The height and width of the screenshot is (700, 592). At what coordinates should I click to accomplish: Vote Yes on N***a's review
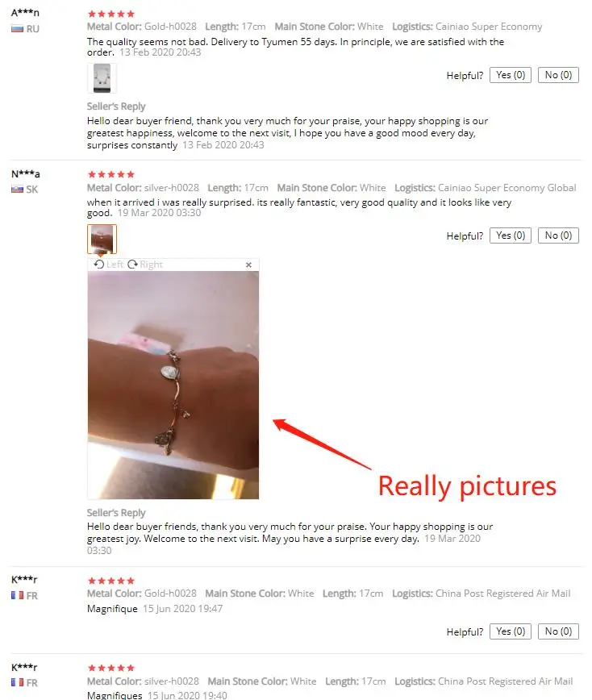(x=511, y=235)
